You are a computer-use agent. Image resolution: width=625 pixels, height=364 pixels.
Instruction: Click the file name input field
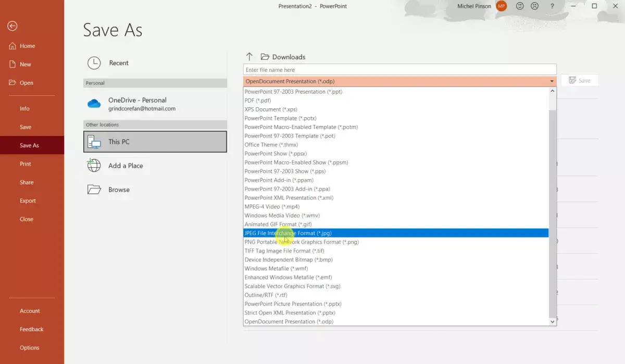(x=399, y=70)
